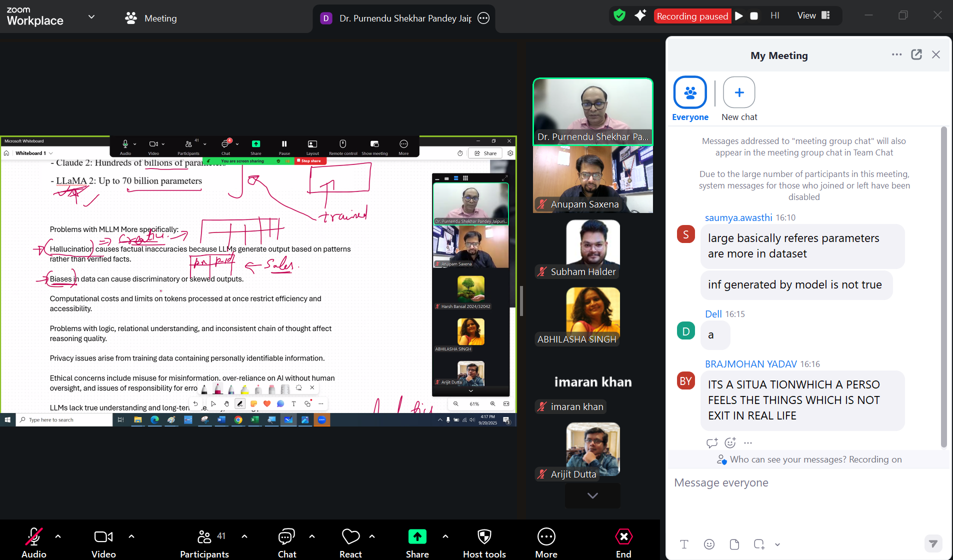Click End meeting button
Viewport: 953px width, 560px height.
coord(623,542)
